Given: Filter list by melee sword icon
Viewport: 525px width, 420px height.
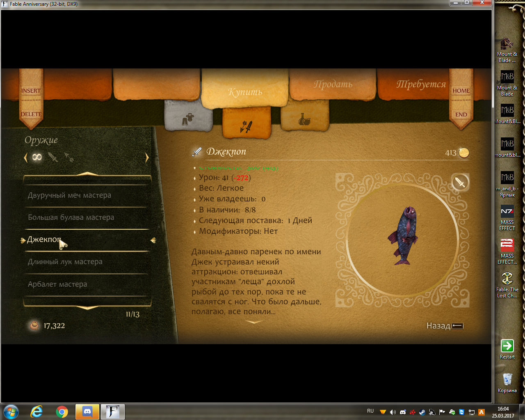Looking at the screenshot, I should [53, 157].
